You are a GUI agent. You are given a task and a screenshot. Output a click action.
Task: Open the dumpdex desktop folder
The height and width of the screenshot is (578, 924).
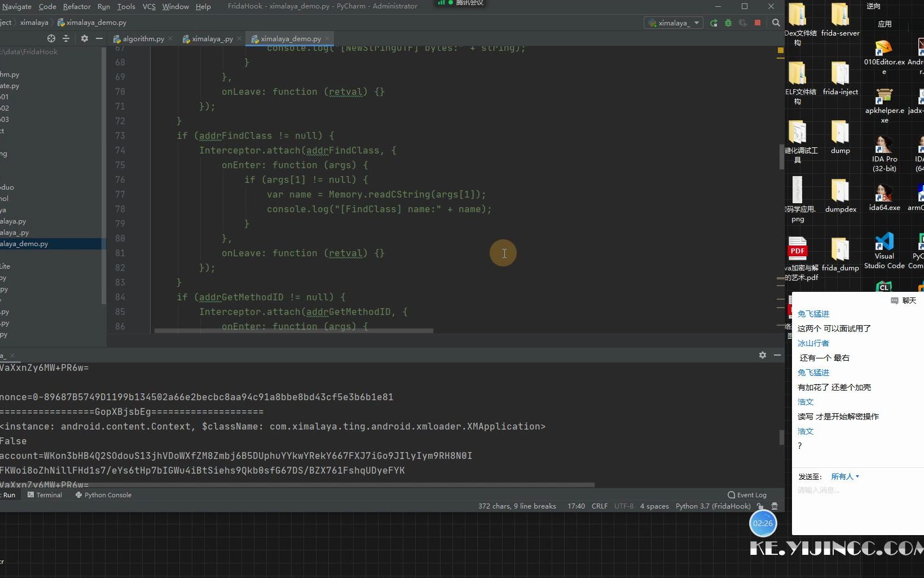pyautogui.click(x=840, y=196)
